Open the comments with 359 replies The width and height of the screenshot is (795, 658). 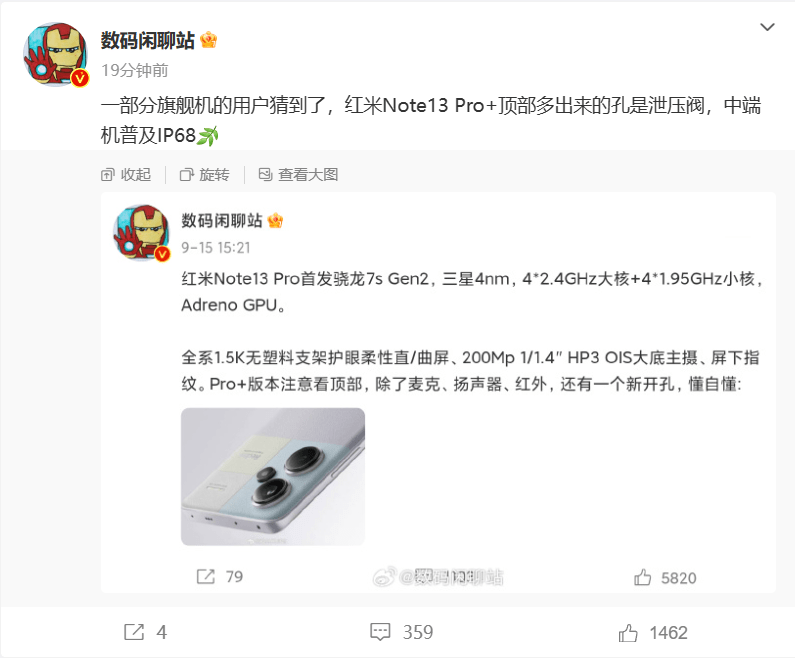(x=402, y=632)
